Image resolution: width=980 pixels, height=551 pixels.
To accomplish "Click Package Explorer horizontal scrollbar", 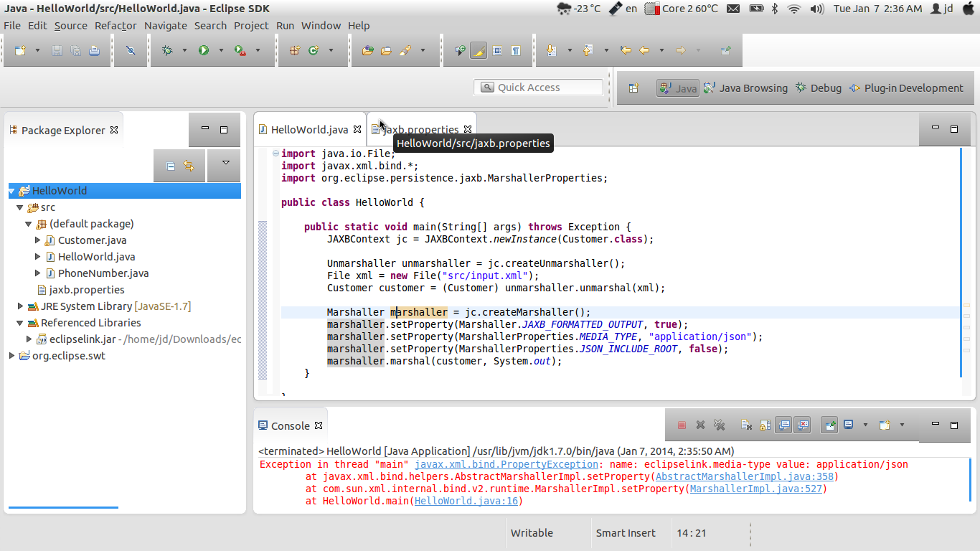I will (x=63, y=507).
